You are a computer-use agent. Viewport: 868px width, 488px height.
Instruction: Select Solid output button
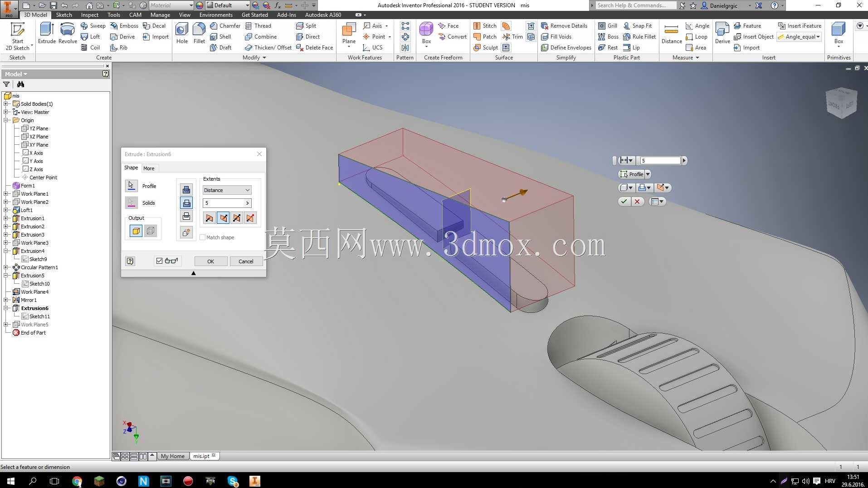pos(136,231)
